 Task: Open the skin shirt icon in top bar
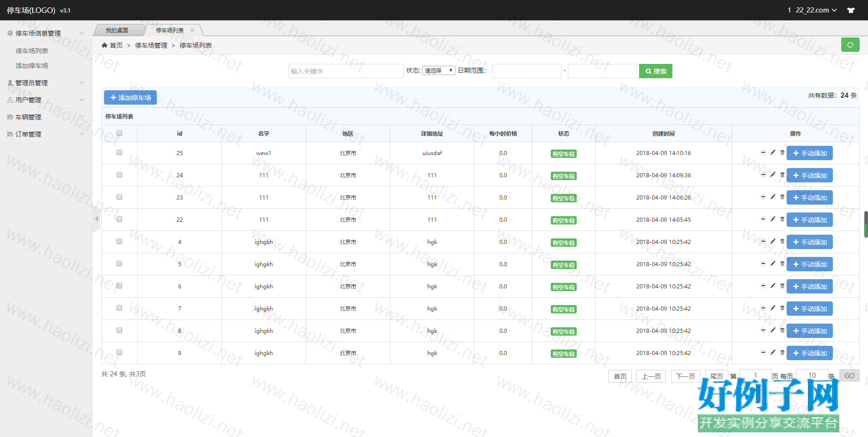tap(851, 10)
